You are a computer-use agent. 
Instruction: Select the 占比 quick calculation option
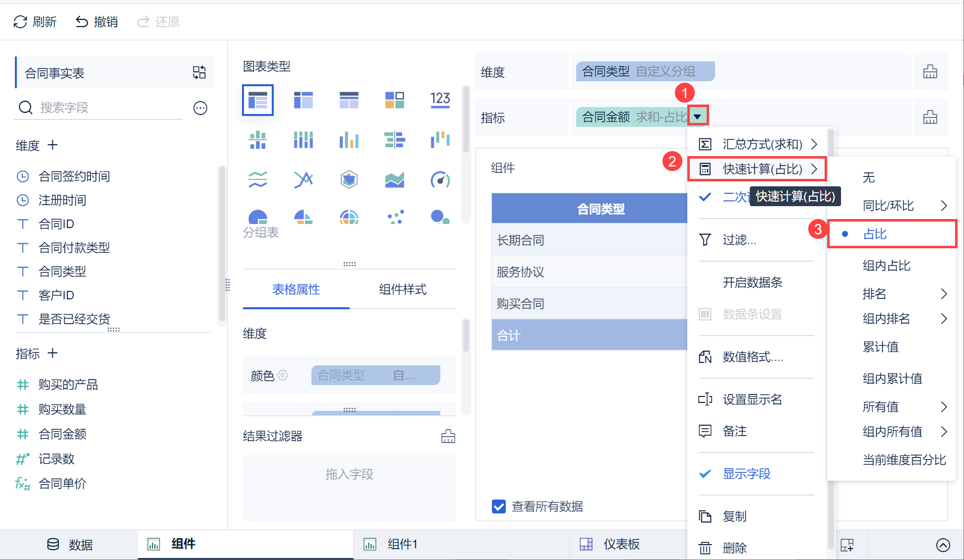coord(875,234)
